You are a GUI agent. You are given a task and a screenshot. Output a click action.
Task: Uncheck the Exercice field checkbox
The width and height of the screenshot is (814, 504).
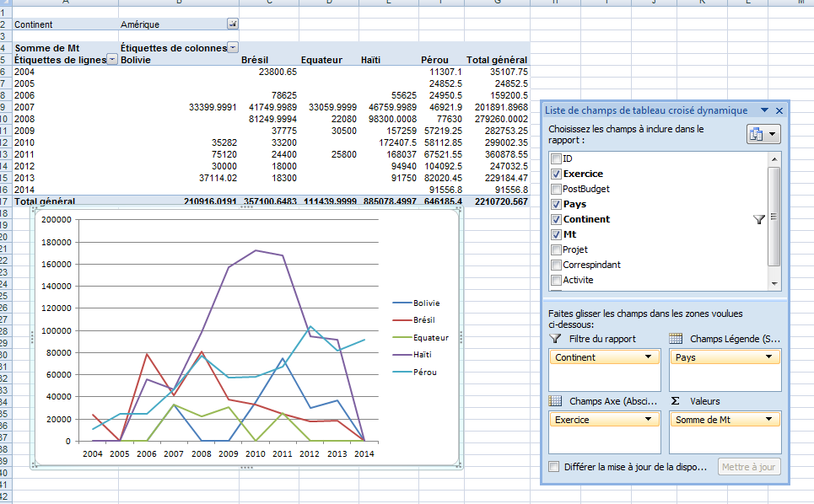556,174
